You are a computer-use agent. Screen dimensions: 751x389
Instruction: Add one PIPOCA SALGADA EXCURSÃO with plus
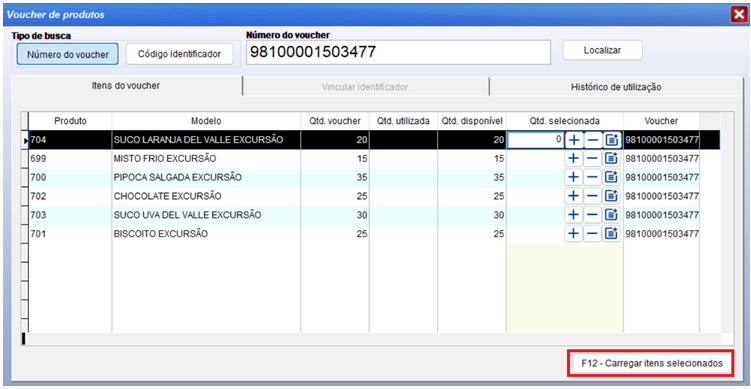pos(573,177)
